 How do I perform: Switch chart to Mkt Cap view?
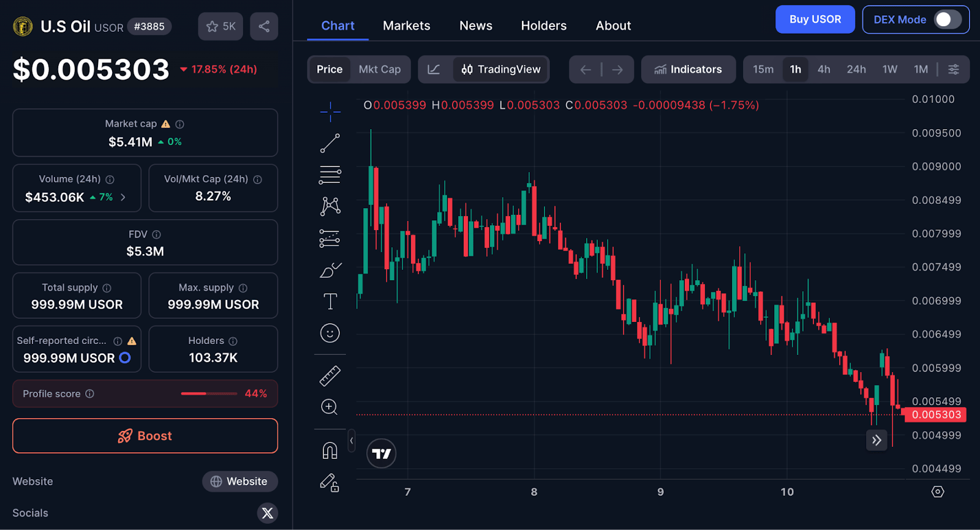click(x=380, y=69)
